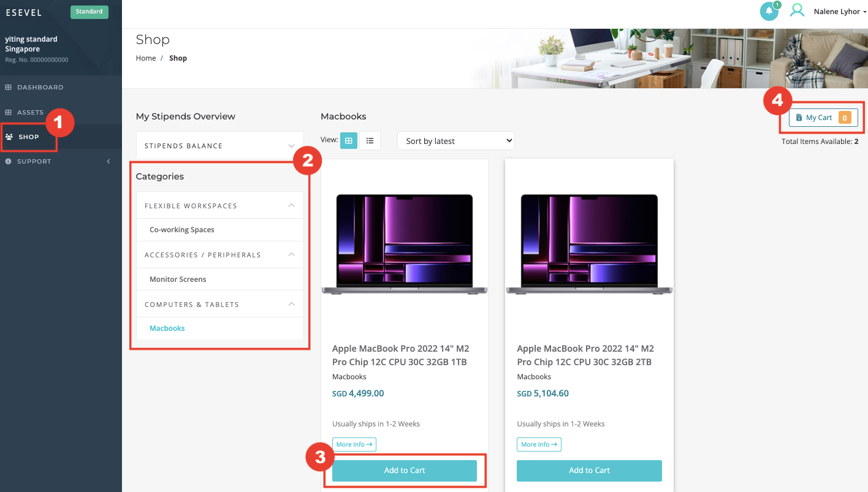Click the user profile avatar icon
The width and height of the screenshot is (868, 492).
click(797, 10)
